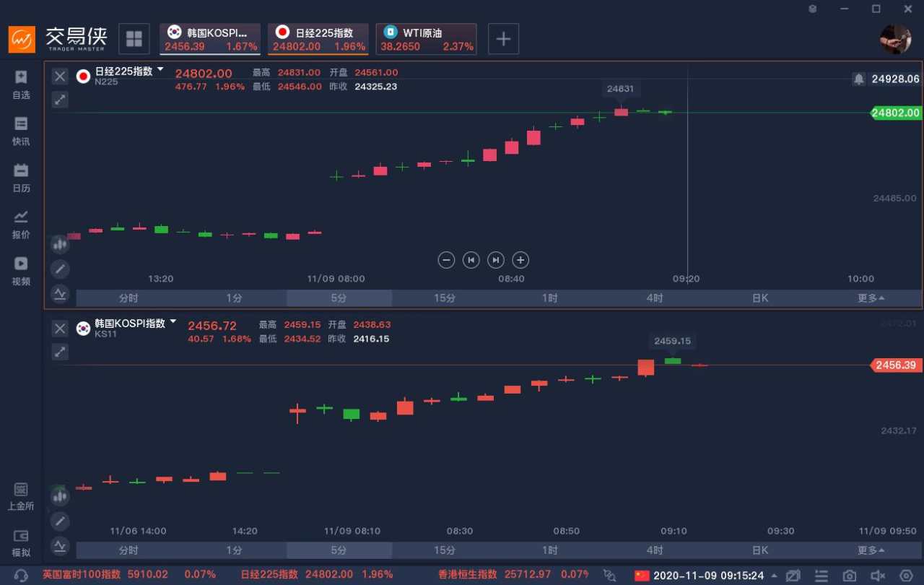924x585 pixels.
Task: Open indicators tool on KOSPI chart
Action: click(60, 545)
